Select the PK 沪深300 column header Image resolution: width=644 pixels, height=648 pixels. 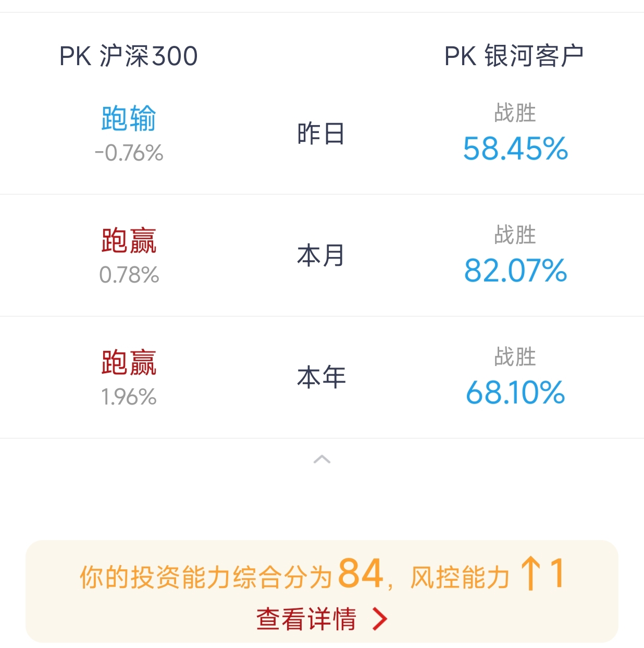[129, 56]
